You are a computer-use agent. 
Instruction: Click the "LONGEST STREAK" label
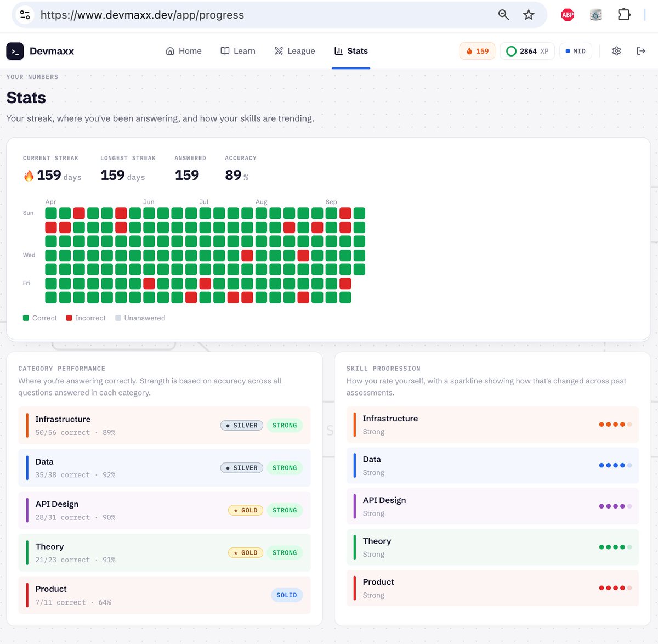[x=128, y=158]
